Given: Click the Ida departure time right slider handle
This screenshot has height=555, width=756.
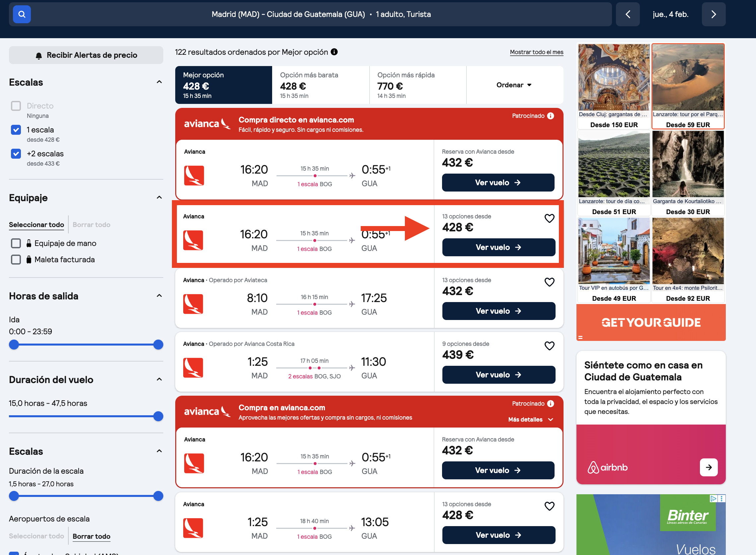Looking at the screenshot, I should point(158,345).
